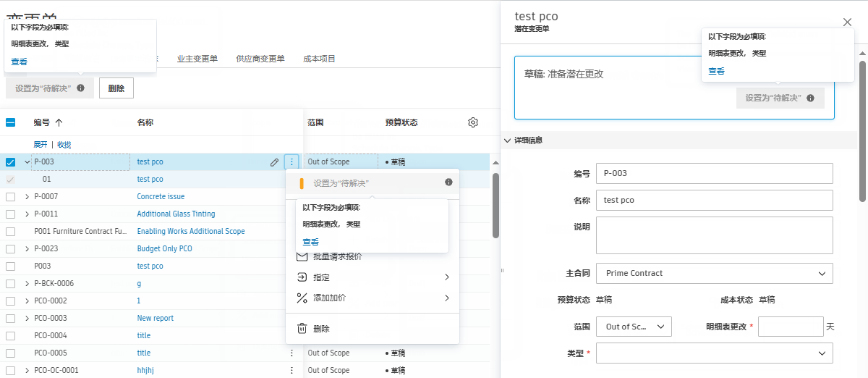The width and height of the screenshot is (868, 378).
Task: Switch to the 业主变更单 tab
Action: click(x=197, y=59)
